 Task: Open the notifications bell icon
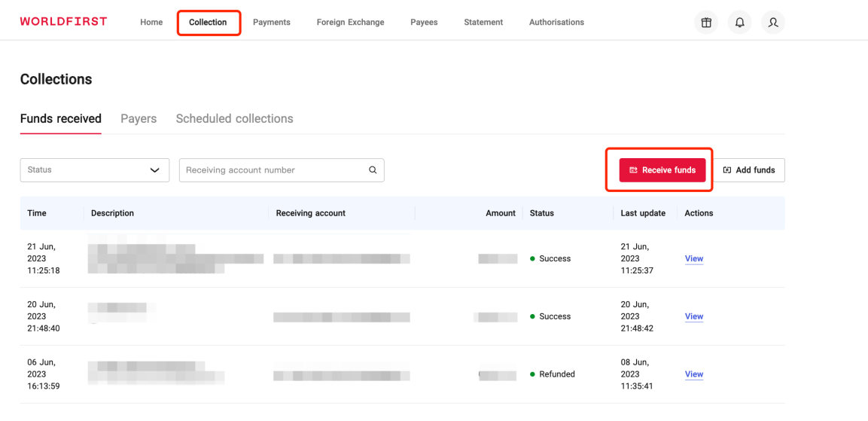click(739, 23)
